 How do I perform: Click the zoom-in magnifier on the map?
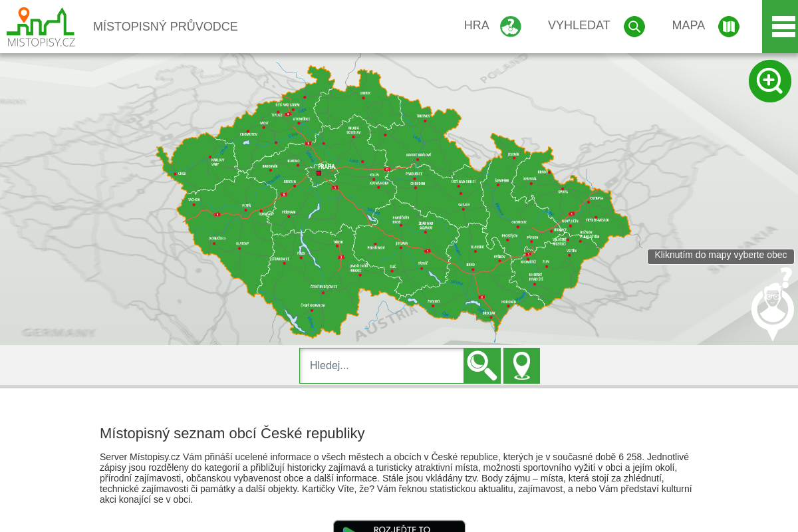[769, 80]
